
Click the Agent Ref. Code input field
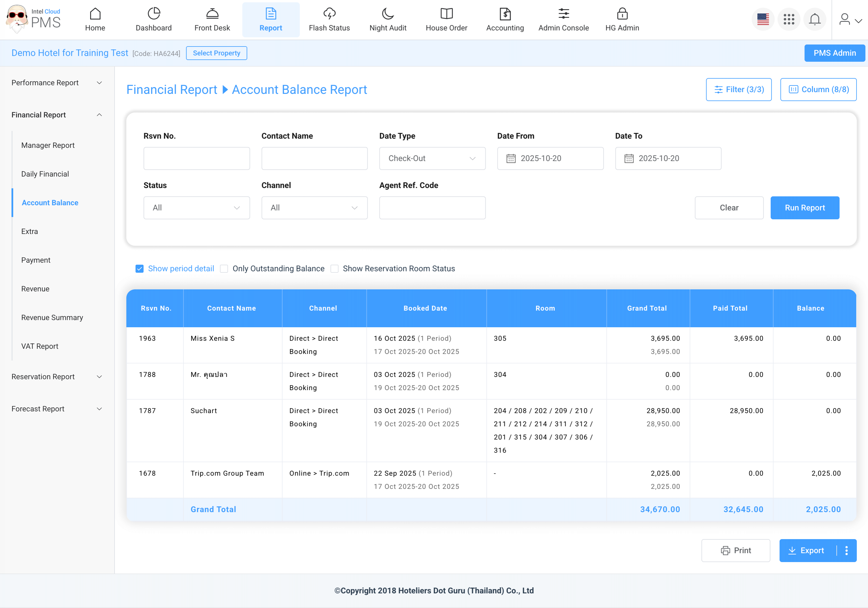pyautogui.click(x=432, y=208)
